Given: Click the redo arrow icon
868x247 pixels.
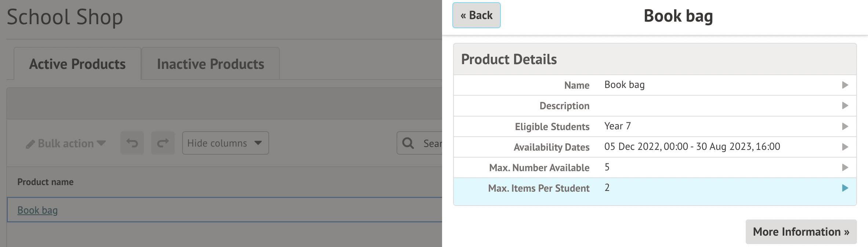Looking at the screenshot, I should [x=163, y=143].
